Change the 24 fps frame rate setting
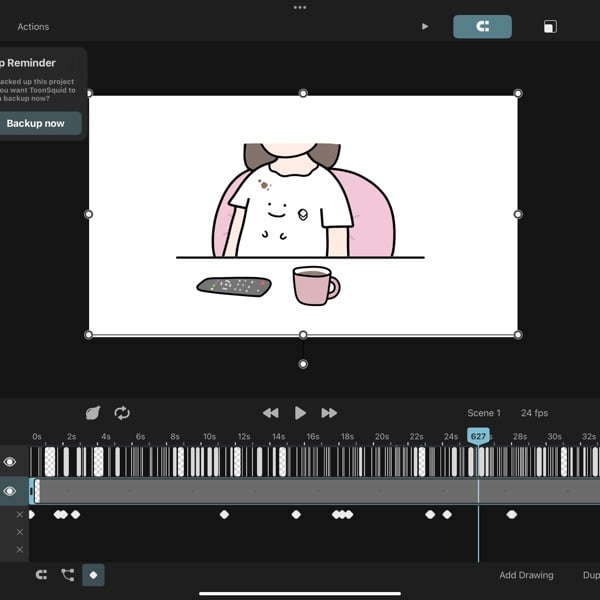The width and height of the screenshot is (600, 600). pos(533,413)
